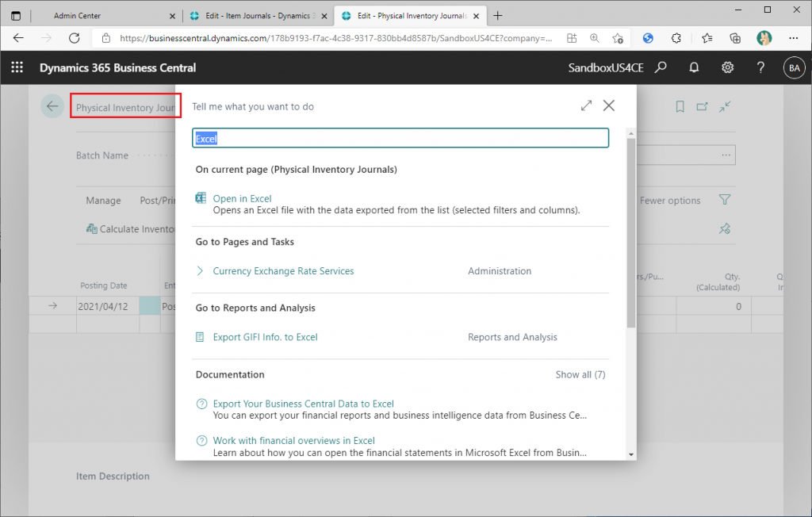Open the BA user account avatar
The image size is (812, 517).
click(x=795, y=68)
